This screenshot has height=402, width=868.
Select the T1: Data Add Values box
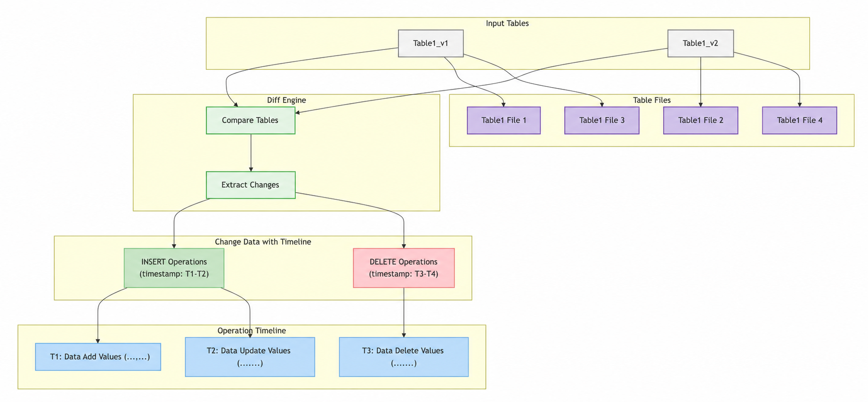pyautogui.click(x=98, y=357)
